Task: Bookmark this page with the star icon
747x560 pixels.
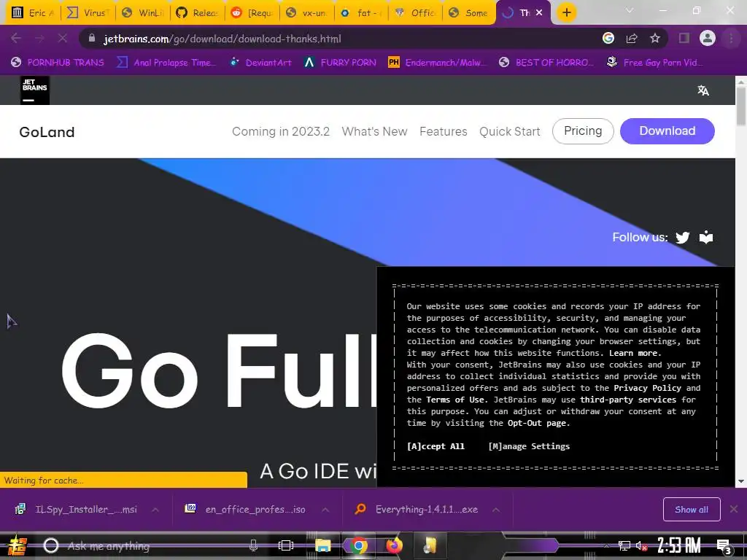Action: (x=655, y=39)
